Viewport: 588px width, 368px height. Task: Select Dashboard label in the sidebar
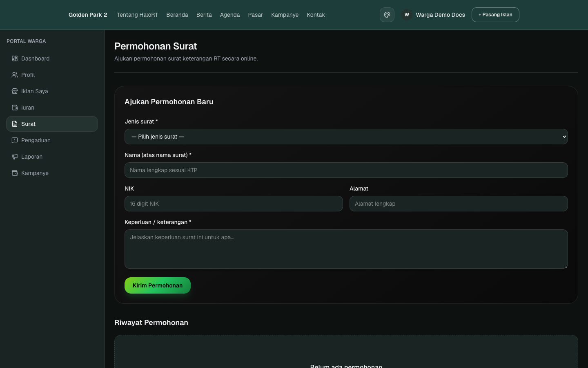(x=36, y=58)
